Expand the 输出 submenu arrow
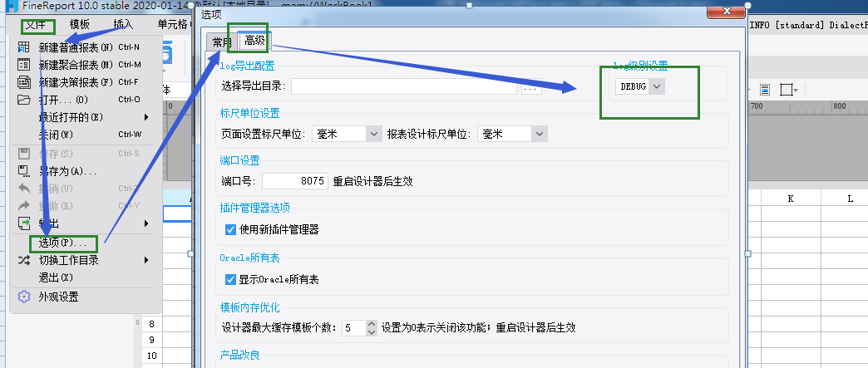The width and height of the screenshot is (868, 368). 146,223
